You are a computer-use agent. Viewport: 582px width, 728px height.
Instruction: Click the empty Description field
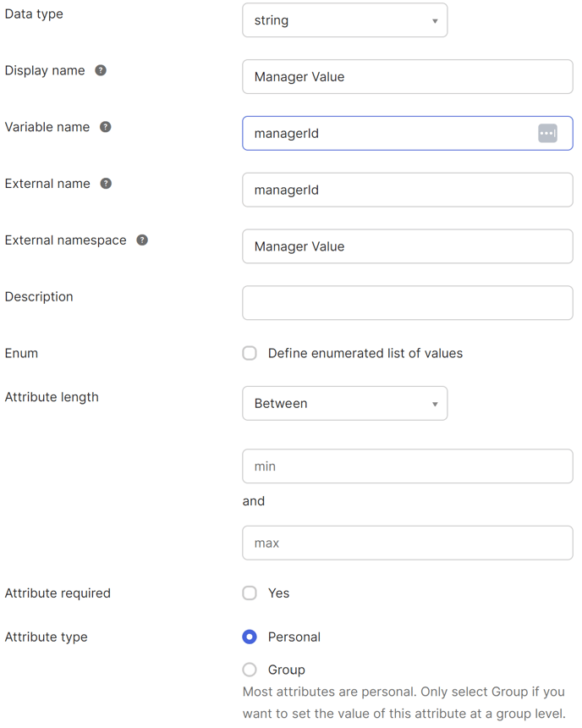tap(408, 303)
